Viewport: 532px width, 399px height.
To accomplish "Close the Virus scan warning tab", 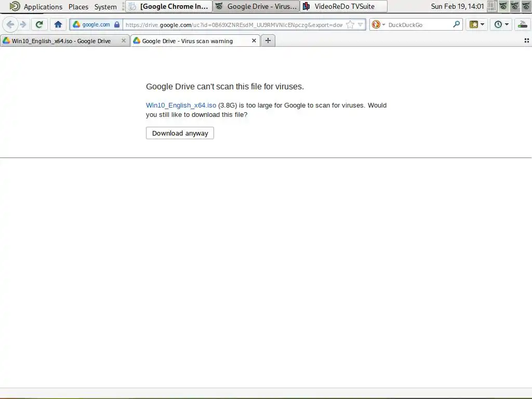I will coord(254,41).
